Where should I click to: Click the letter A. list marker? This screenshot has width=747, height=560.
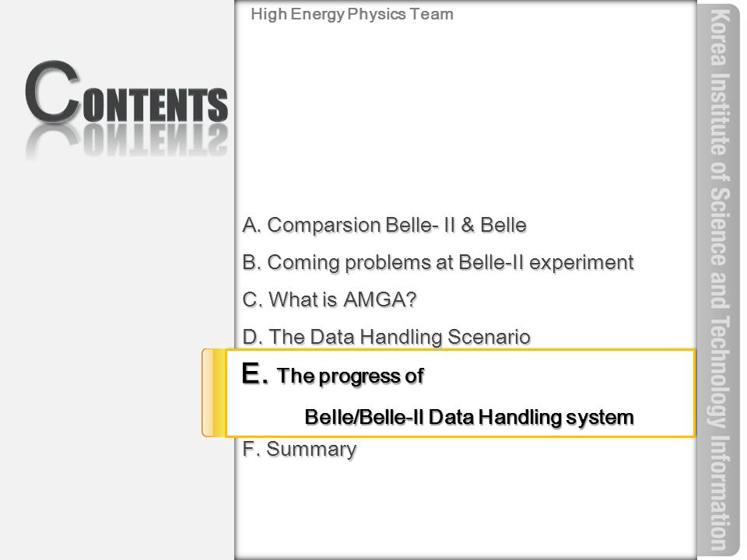[x=252, y=225]
